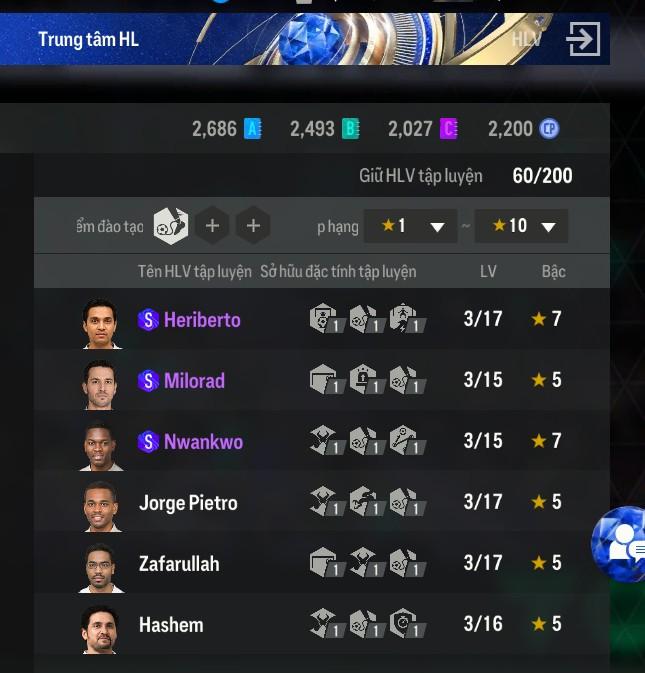Open the blue gem chat bubble icon
Screen dimensions: 645x673
(x=618, y=543)
